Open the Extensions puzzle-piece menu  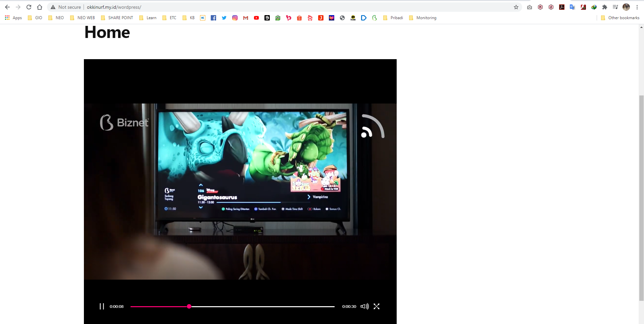tap(605, 7)
